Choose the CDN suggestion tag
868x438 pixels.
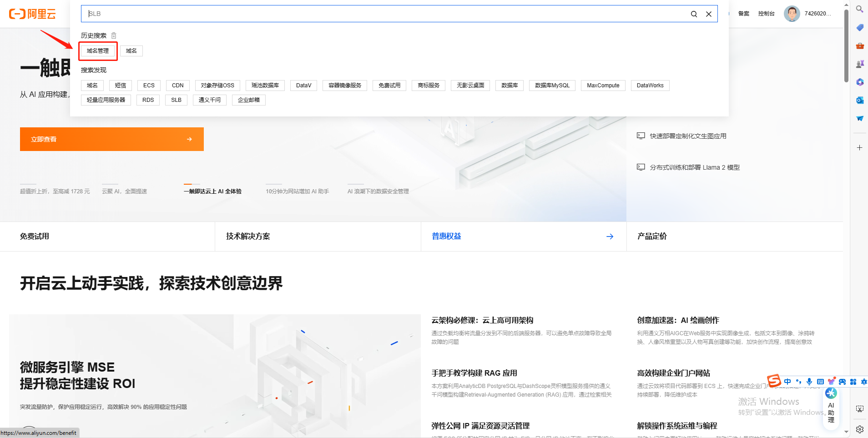(x=178, y=86)
